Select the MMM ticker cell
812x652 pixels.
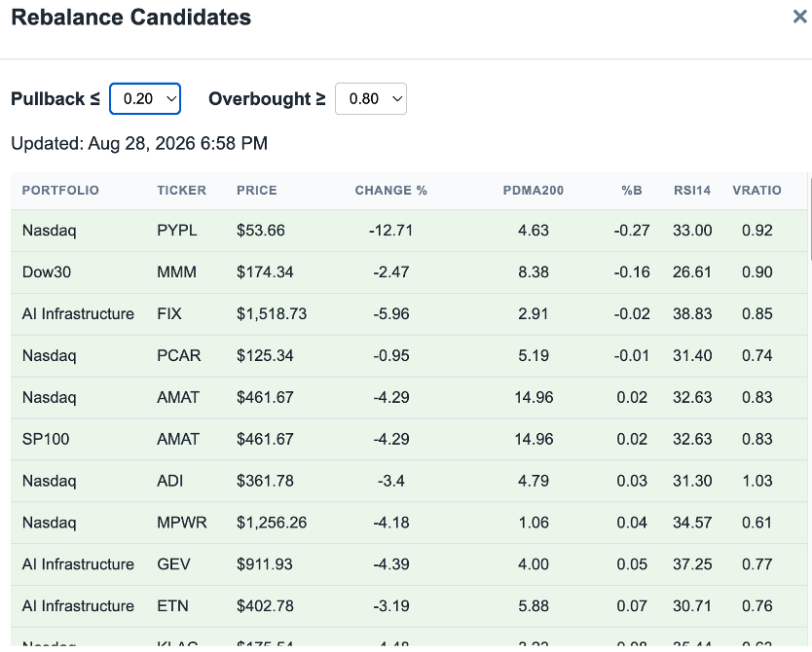[176, 272]
